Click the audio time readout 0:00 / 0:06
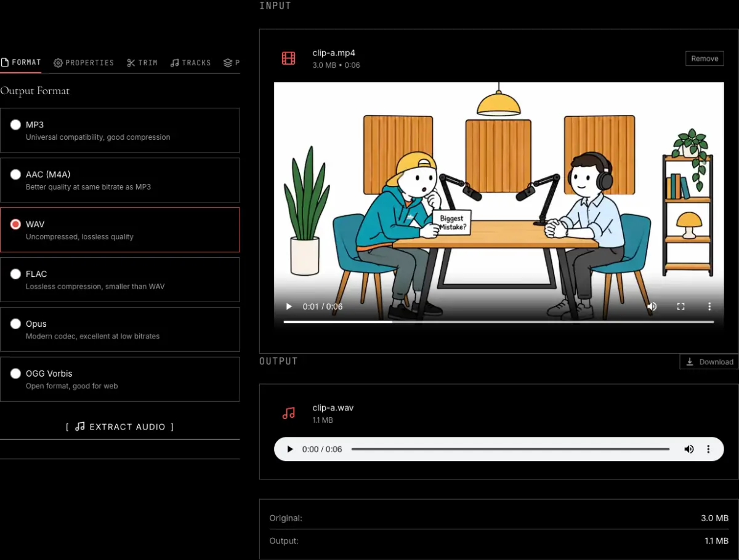The width and height of the screenshot is (739, 560). (322, 449)
